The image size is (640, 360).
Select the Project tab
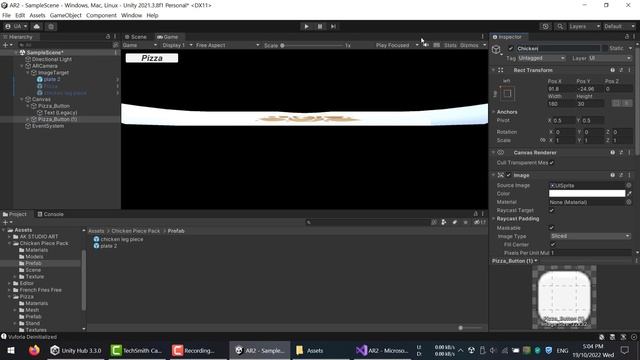tap(15, 214)
